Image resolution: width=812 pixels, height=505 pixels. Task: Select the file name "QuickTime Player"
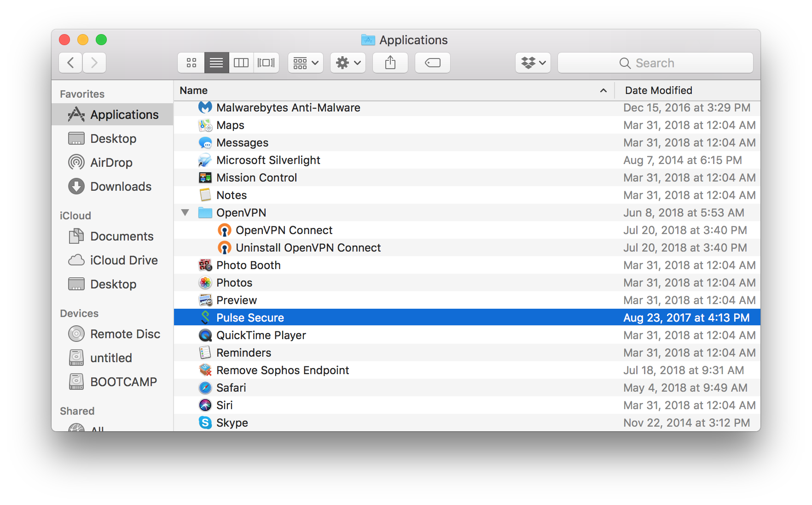pos(261,335)
